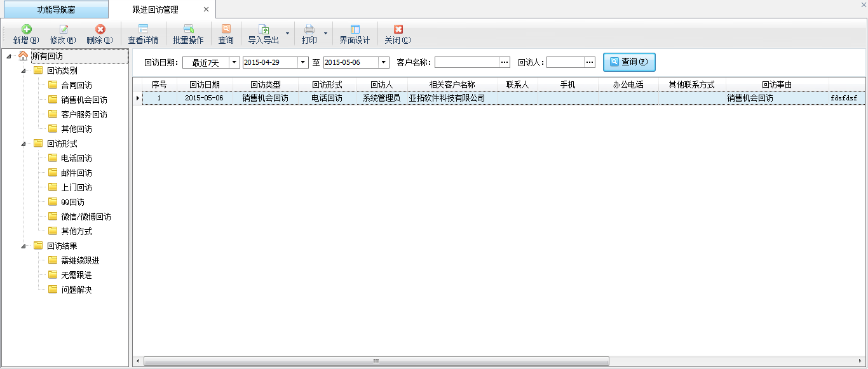868x369 pixels.
Task: Click the 查询(F) query button
Action: coord(629,62)
